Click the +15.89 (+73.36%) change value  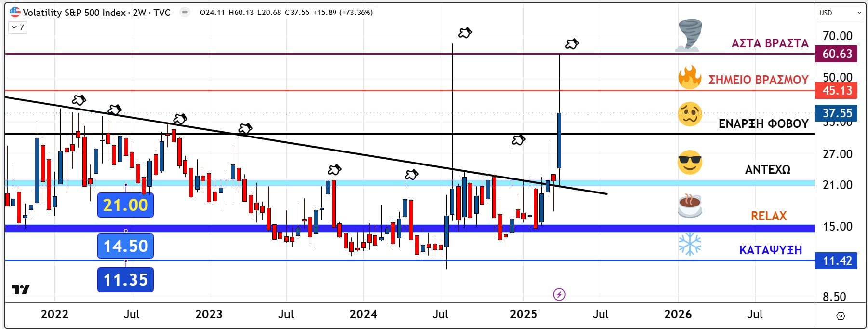tap(343, 13)
